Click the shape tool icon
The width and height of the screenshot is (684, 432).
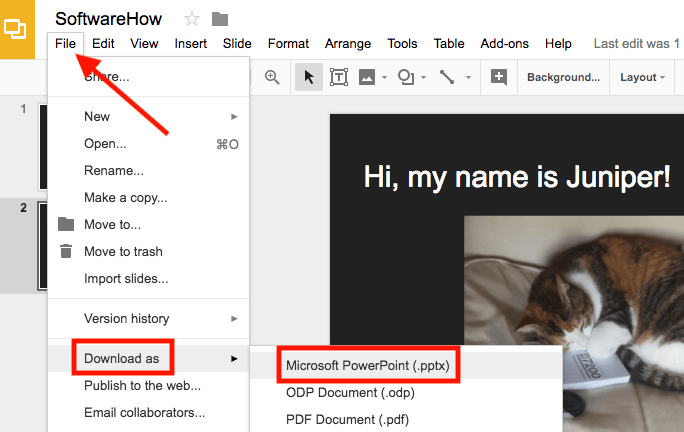[406, 77]
